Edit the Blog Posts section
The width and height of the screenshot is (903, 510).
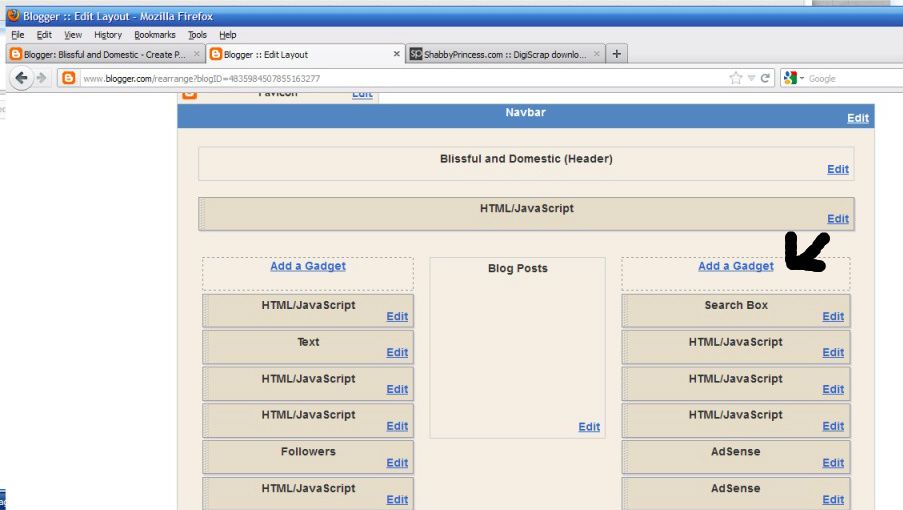pos(589,427)
